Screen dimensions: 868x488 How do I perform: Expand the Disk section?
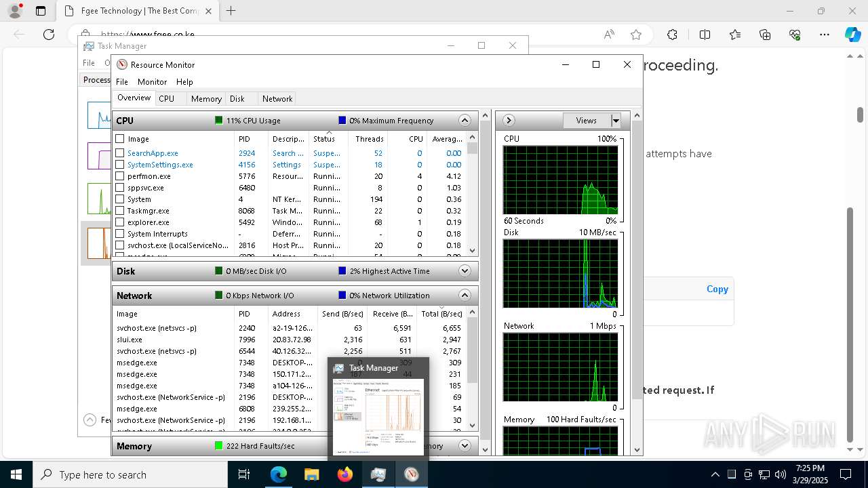pyautogui.click(x=465, y=271)
